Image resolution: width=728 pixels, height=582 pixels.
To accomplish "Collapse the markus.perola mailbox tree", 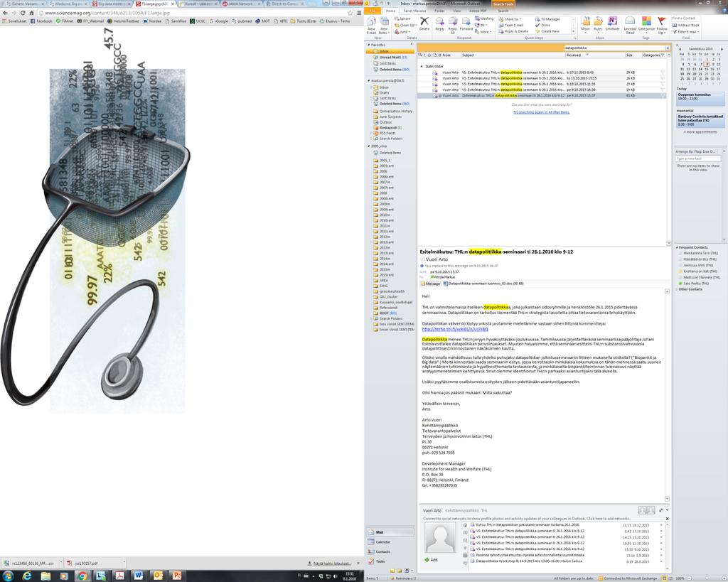I will [369, 81].
